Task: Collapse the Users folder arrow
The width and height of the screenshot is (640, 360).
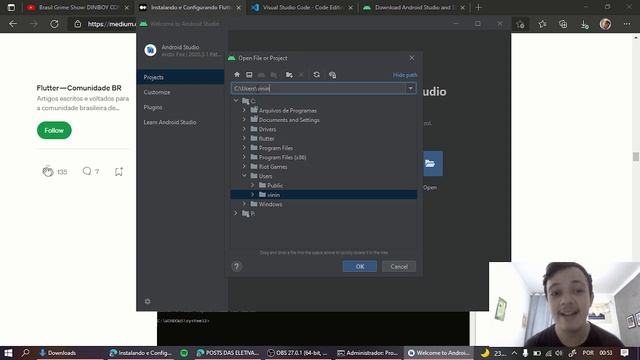Action: coord(244,176)
